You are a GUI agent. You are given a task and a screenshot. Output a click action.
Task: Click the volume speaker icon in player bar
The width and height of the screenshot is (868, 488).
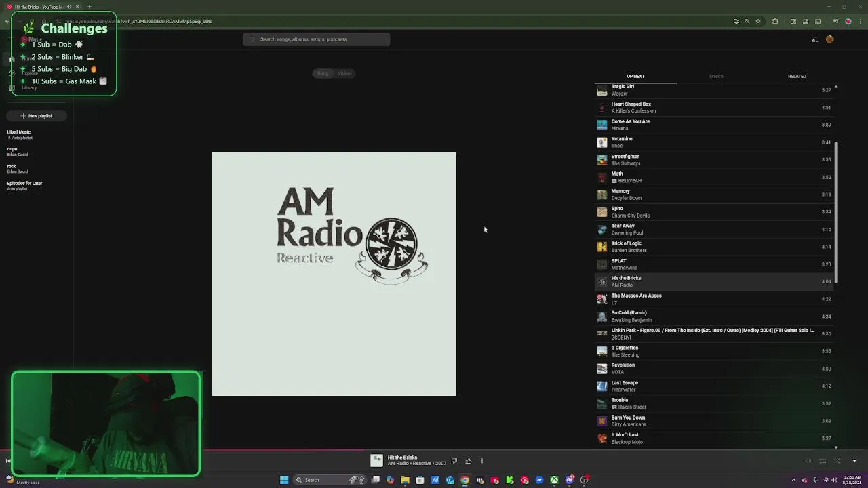tap(808, 461)
